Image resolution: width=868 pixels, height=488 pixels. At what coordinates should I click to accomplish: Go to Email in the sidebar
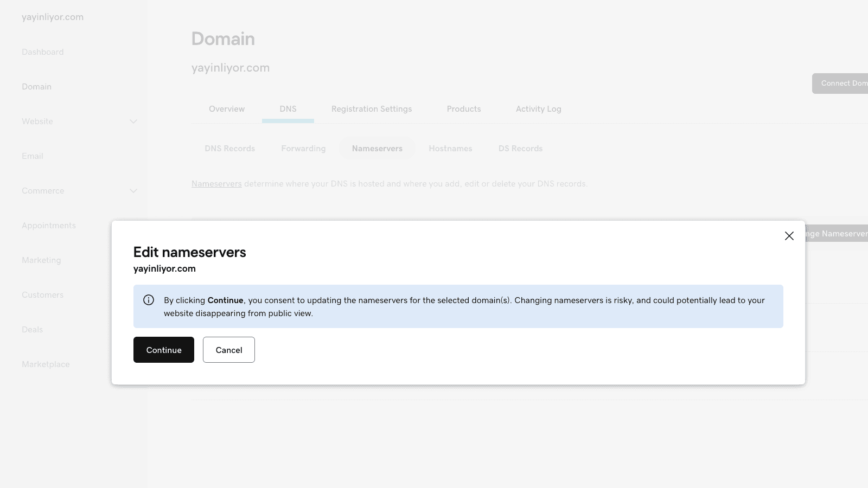[x=33, y=156]
